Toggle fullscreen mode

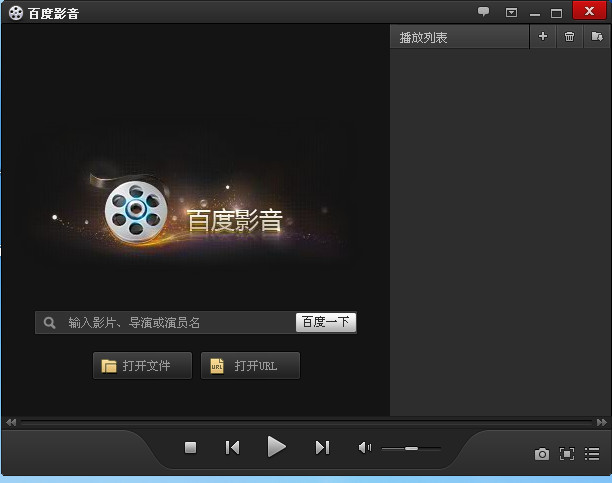click(567, 454)
